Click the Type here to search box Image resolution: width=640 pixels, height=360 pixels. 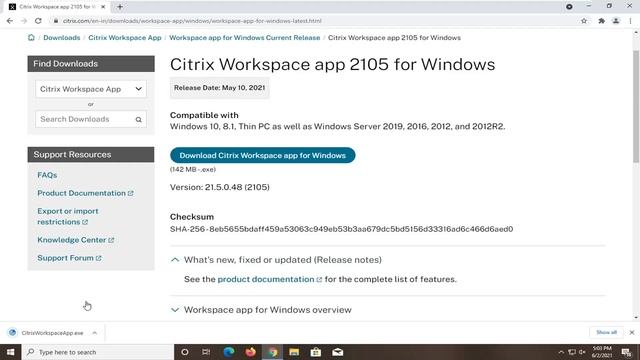97,352
